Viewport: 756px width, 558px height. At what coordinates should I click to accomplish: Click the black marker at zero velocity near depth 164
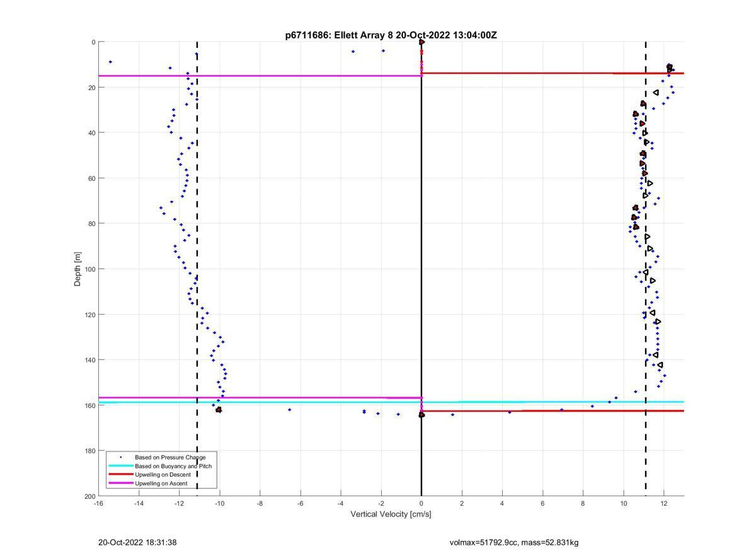coord(421,414)
